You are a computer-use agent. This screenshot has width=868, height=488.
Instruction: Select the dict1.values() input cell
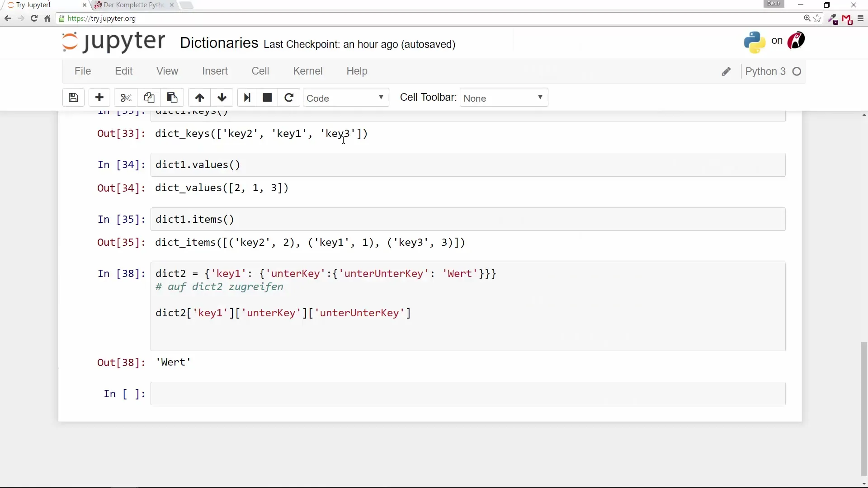pos(468,165)
